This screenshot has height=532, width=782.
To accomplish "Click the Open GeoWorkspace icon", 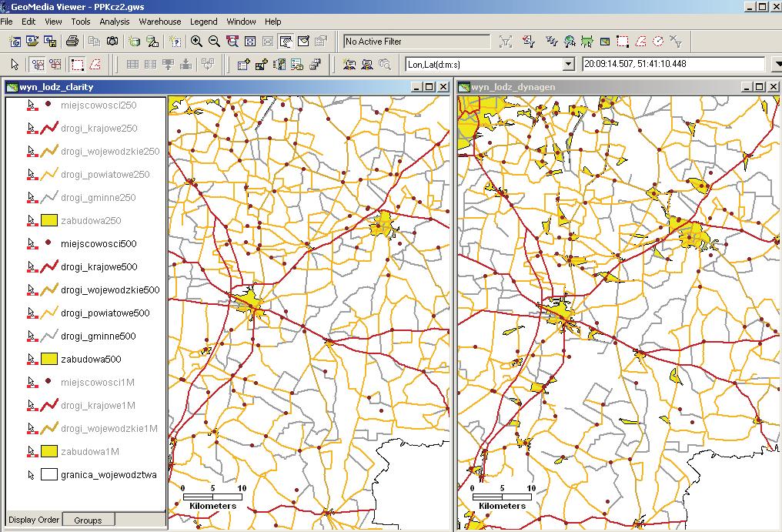I will pos(32,41).
